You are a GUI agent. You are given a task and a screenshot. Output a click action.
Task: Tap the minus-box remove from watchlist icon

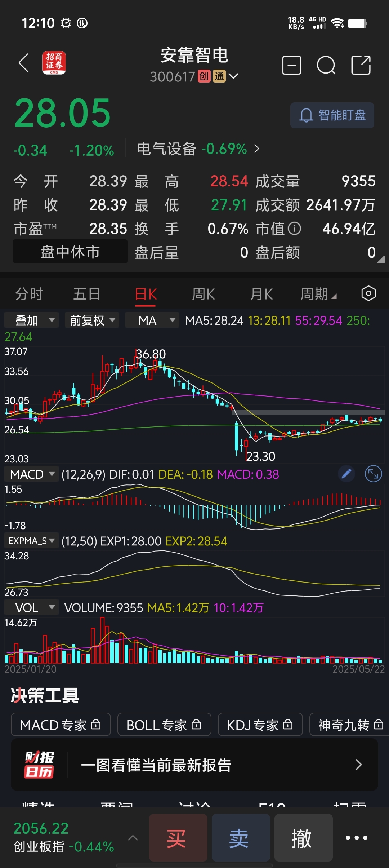tap(291, 65)
